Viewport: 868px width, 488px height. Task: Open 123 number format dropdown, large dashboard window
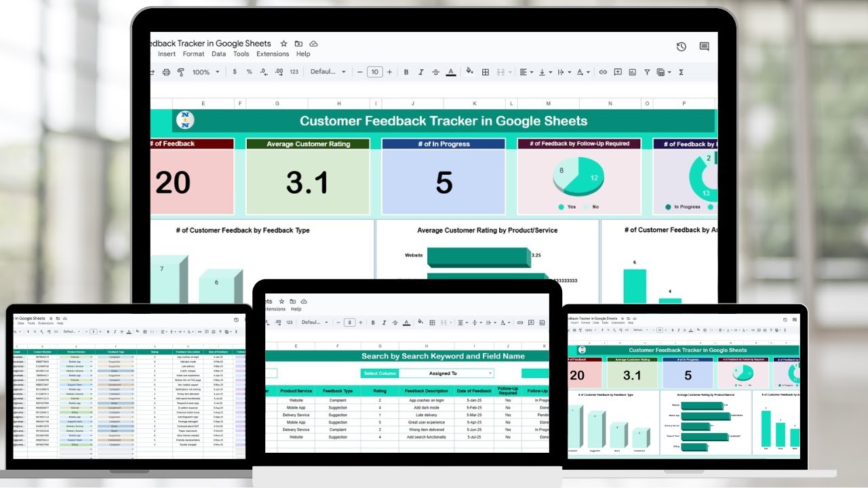294,72
